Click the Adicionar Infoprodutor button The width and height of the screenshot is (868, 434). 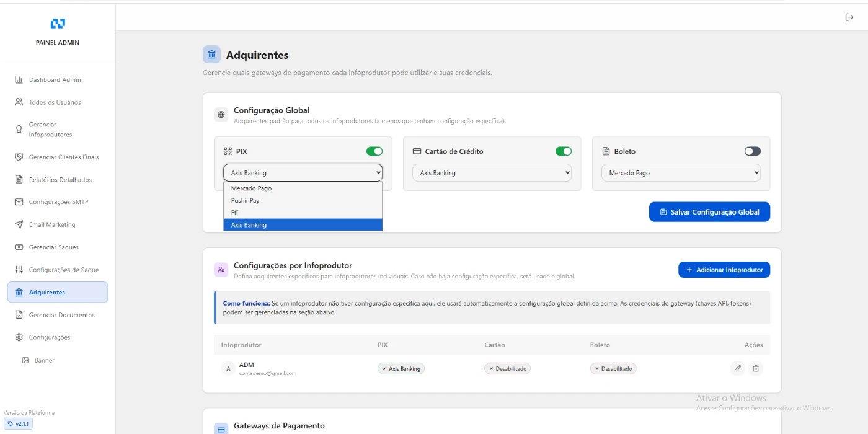(724, 270)
